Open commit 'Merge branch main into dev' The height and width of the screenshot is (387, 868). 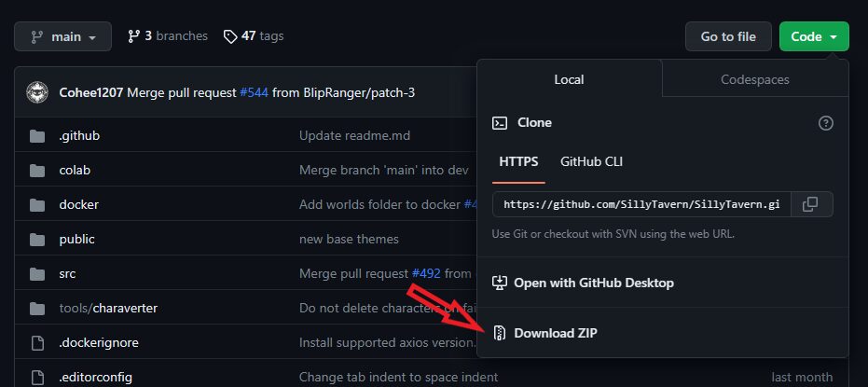click(384, 170)
